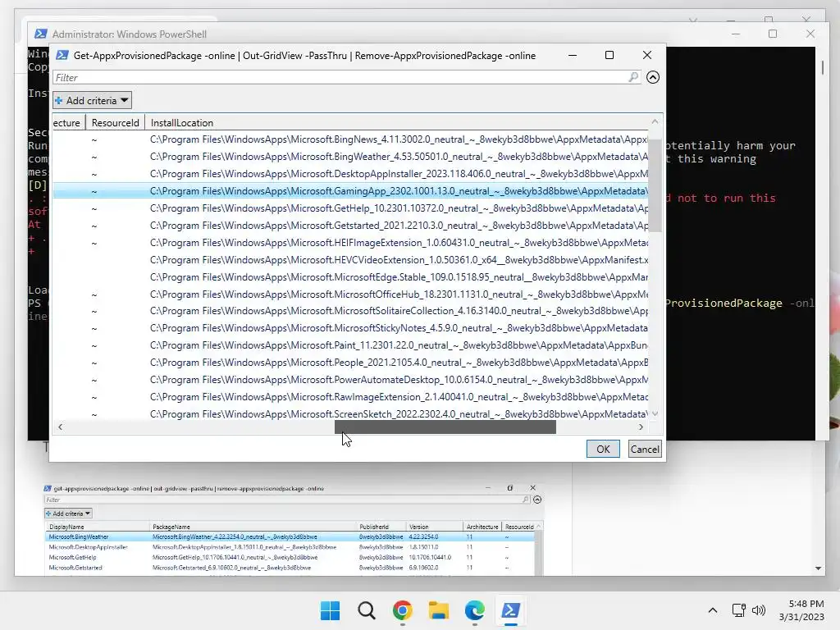Open volume tray icon

(x=758, y=610)
